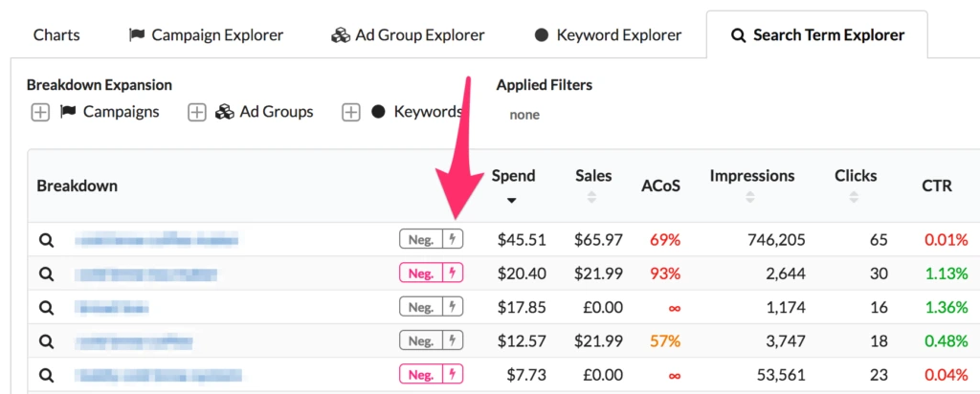Click the lightning bolt icon in the $12.57 row
Screen dimensions: 980x394
point(453,341)
